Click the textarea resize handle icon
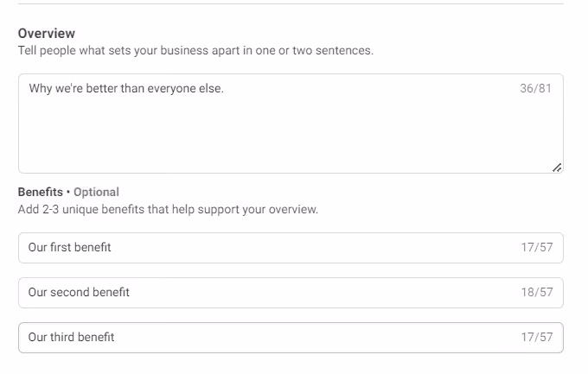This screenshot has width=588, height=374. [557, 168]
